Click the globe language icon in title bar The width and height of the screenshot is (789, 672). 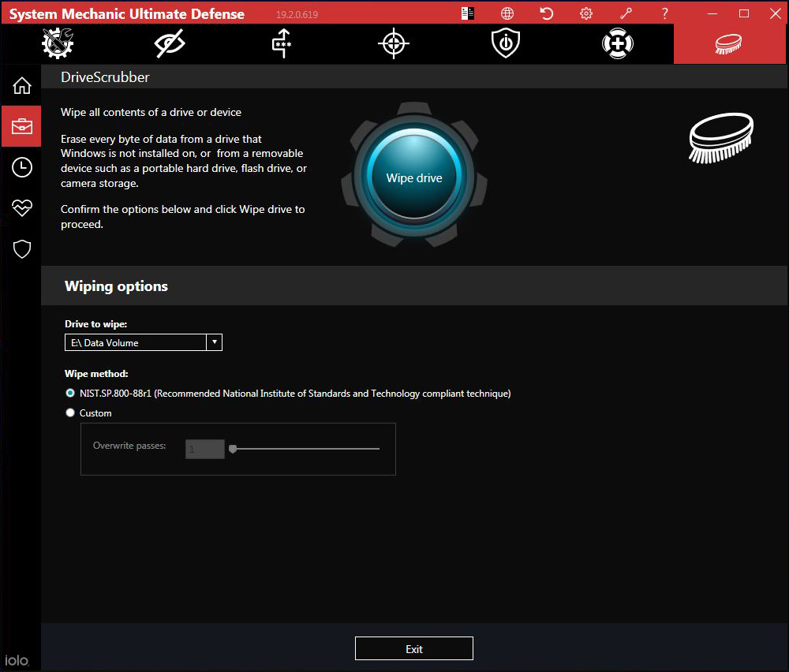coord(507,13)
